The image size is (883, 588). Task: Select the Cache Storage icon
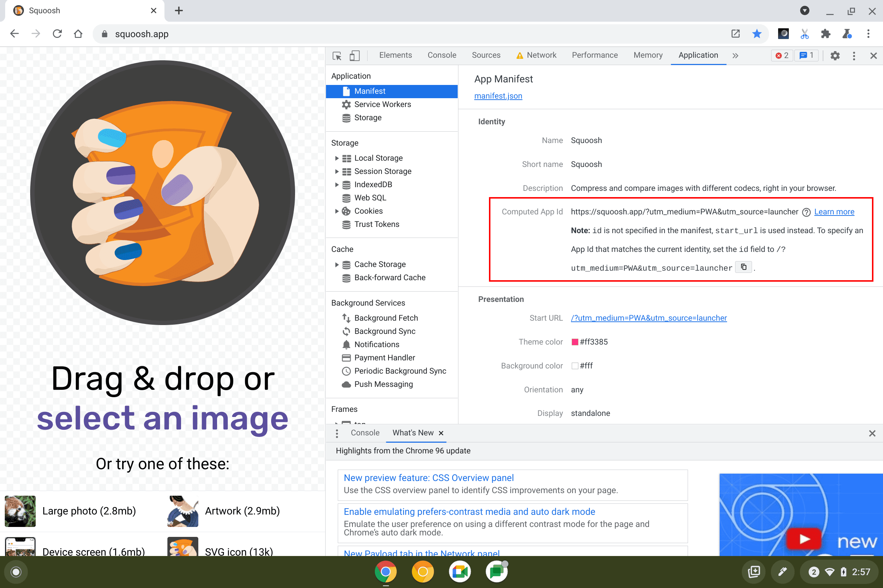coord(346,264)
